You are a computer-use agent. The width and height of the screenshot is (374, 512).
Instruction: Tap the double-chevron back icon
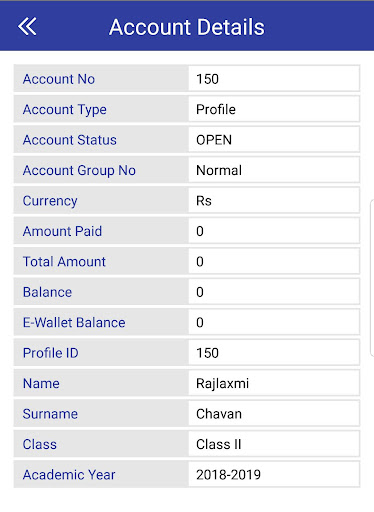pos(27,27)
